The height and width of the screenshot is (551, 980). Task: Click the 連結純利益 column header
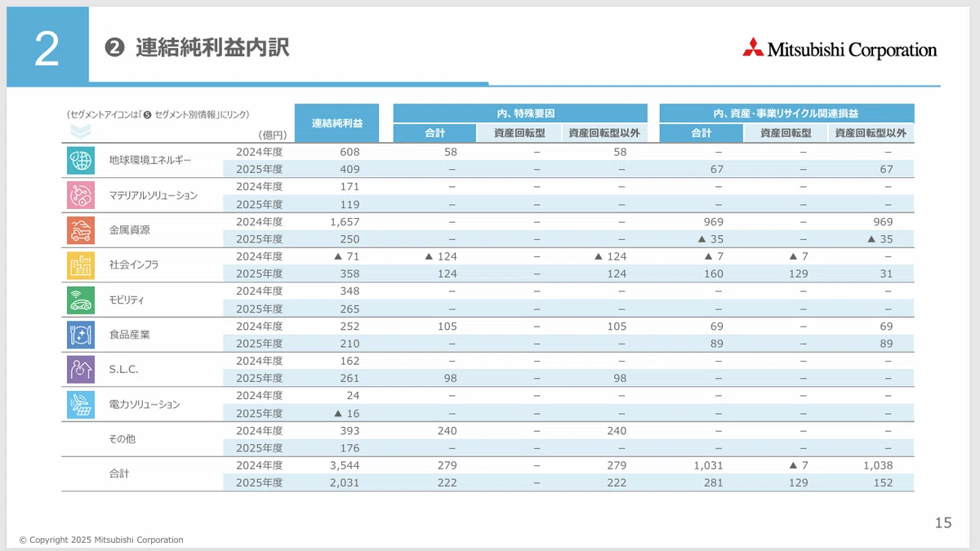click(337, 122)
